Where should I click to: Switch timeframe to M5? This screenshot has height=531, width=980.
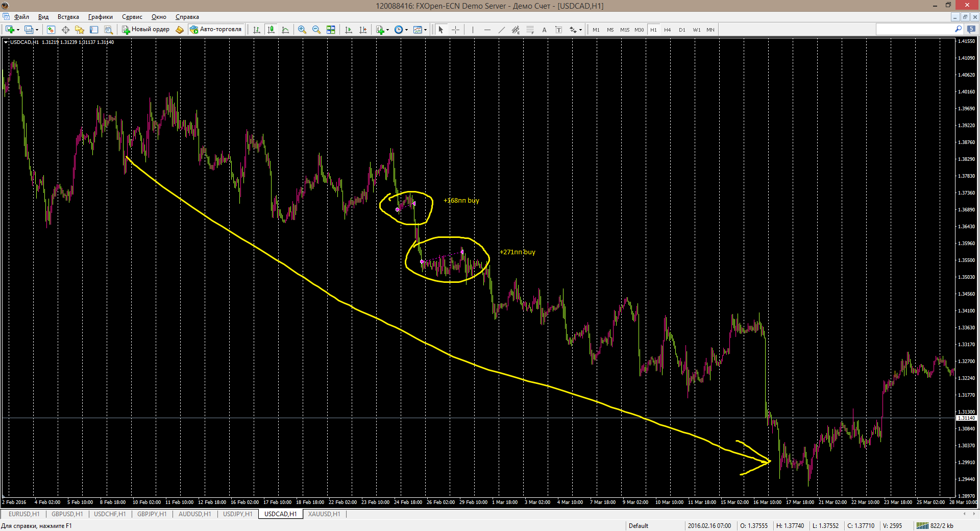pos(610,30)
